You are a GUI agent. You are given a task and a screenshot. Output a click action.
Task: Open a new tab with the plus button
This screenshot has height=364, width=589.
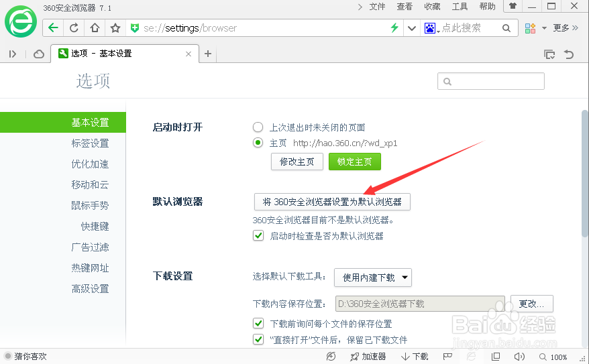tap(208, 54)
